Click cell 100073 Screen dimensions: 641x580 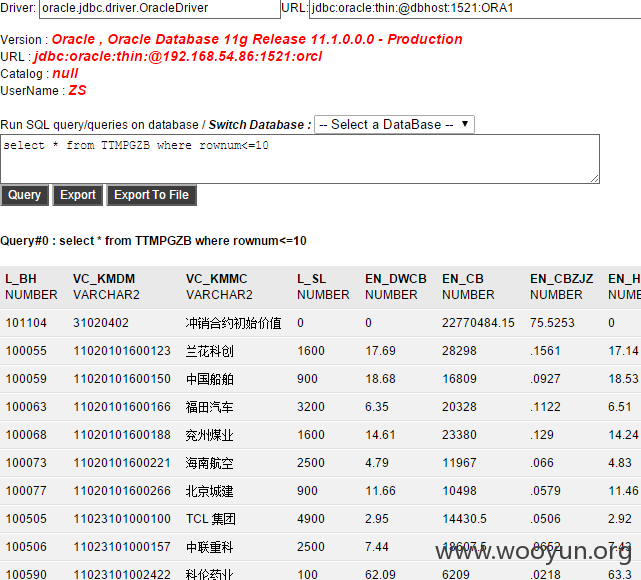pos(26,463)
